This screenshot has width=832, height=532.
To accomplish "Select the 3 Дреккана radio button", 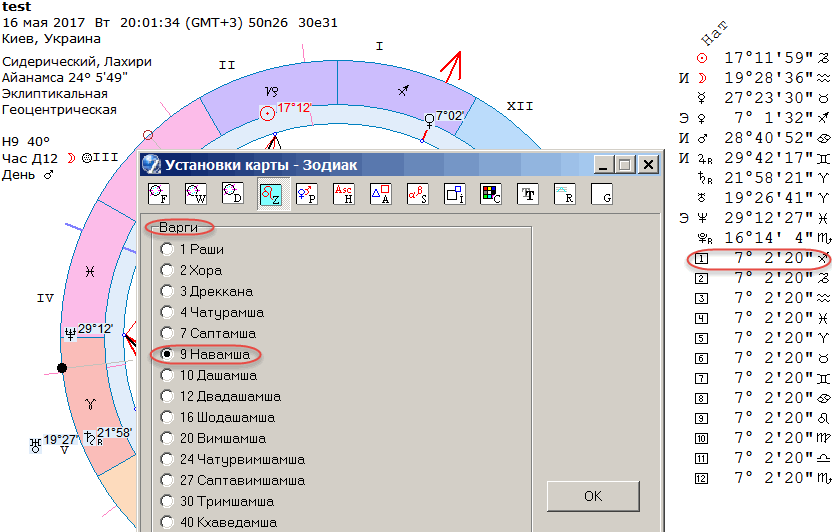I will [167, 291].
